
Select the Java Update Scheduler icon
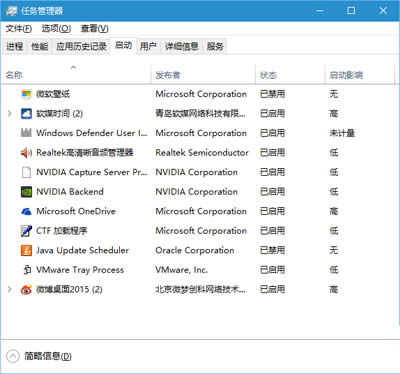(x=26, y=250)
